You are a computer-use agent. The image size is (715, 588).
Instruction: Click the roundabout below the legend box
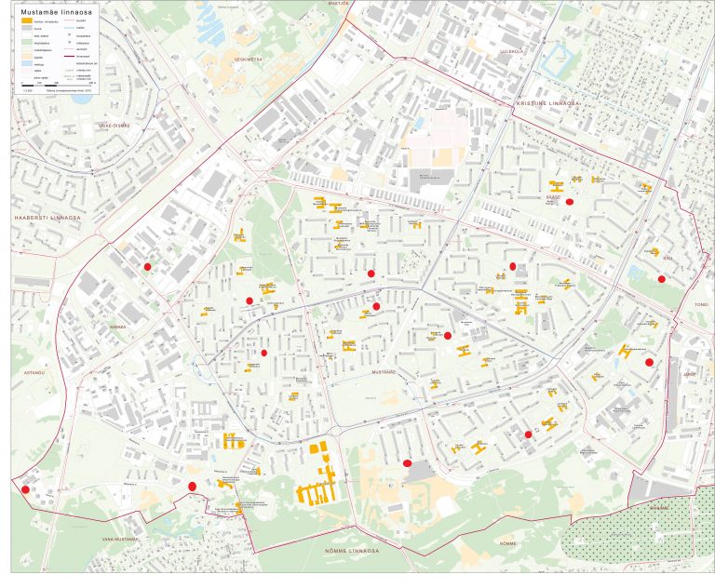click(162, 95)
